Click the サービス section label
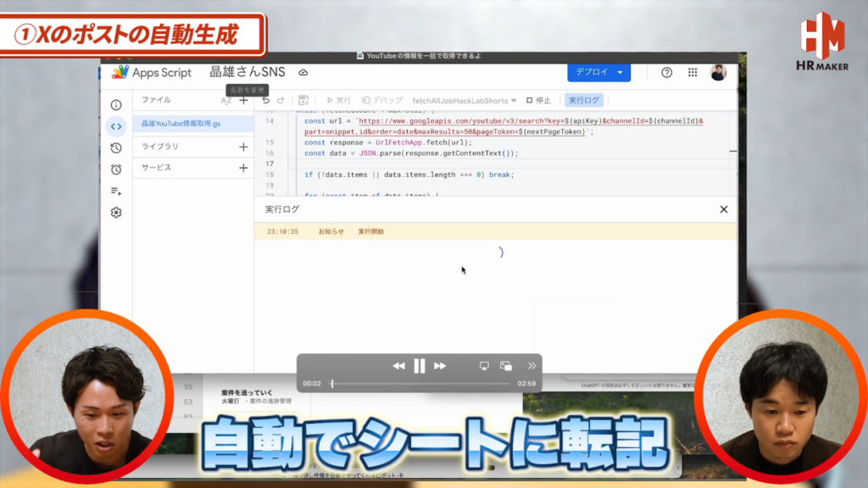868x488 pixels. (x=157, y=168)
